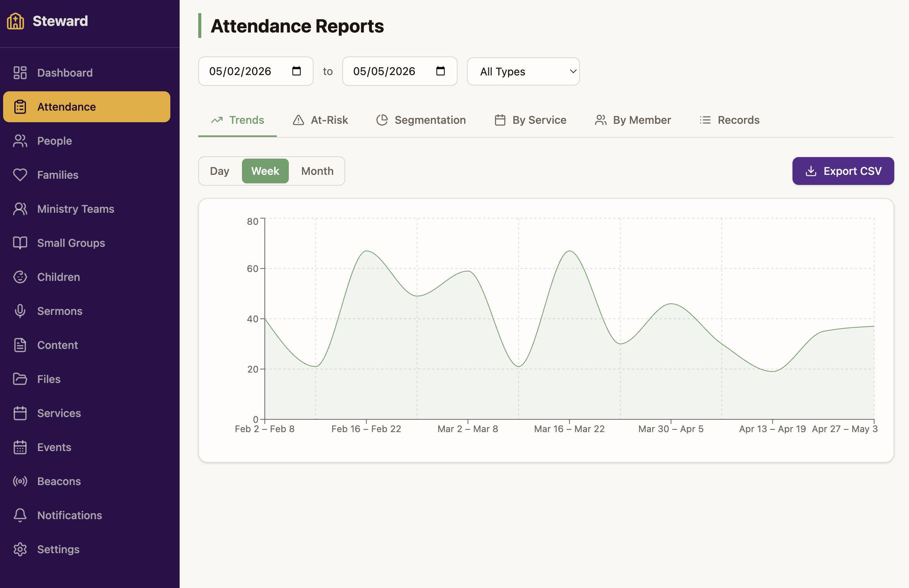Open the At-Risk tab
Screen dimensions: 909x588
320,120
